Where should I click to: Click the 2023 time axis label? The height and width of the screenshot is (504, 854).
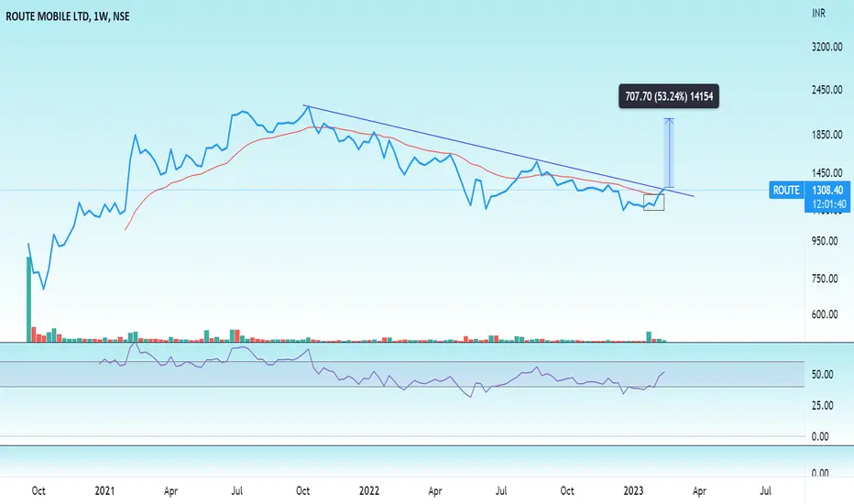click(633, 491)
